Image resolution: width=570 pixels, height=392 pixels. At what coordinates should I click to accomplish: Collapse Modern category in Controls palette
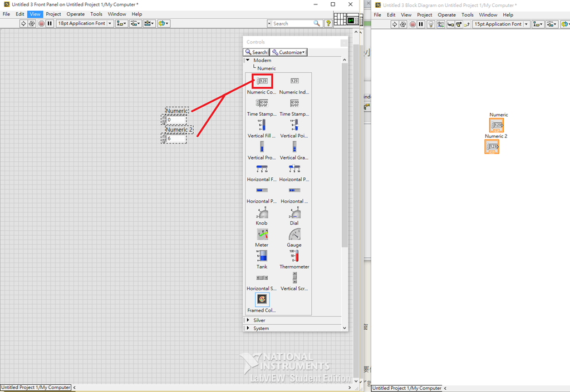(248, 60)
